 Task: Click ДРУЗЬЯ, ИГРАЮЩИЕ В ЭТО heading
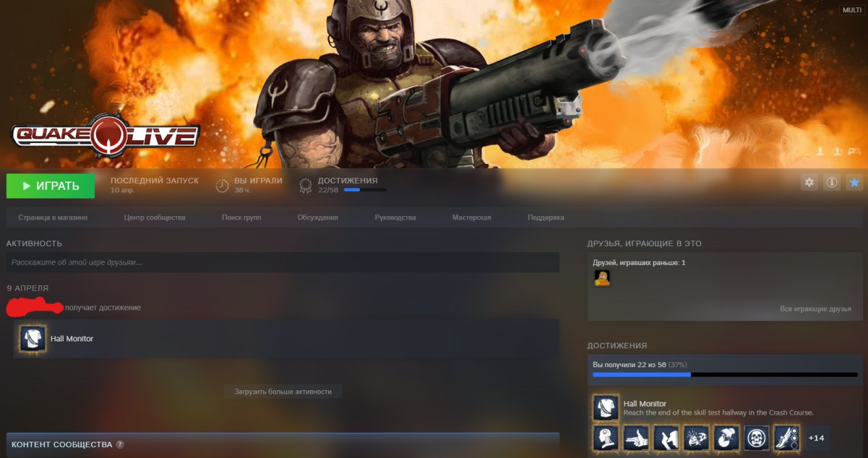click(x=644, y=243)
